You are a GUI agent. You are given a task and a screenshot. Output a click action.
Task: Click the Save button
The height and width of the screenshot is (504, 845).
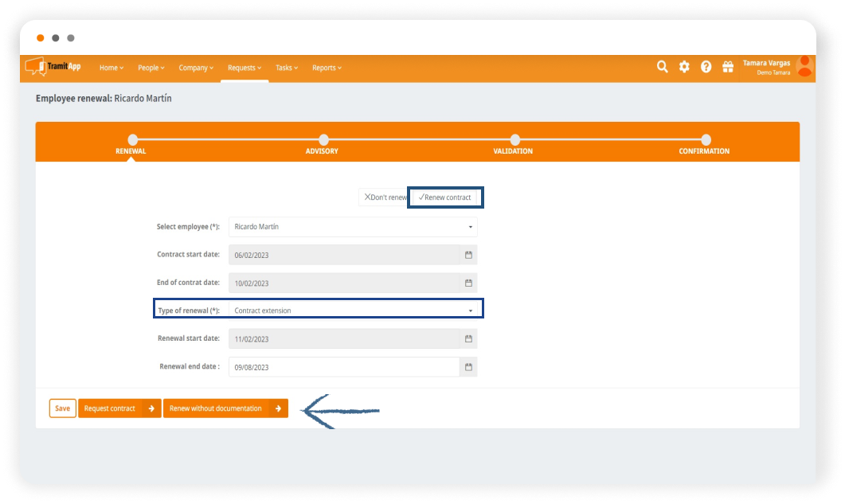(x=62, y=408)
